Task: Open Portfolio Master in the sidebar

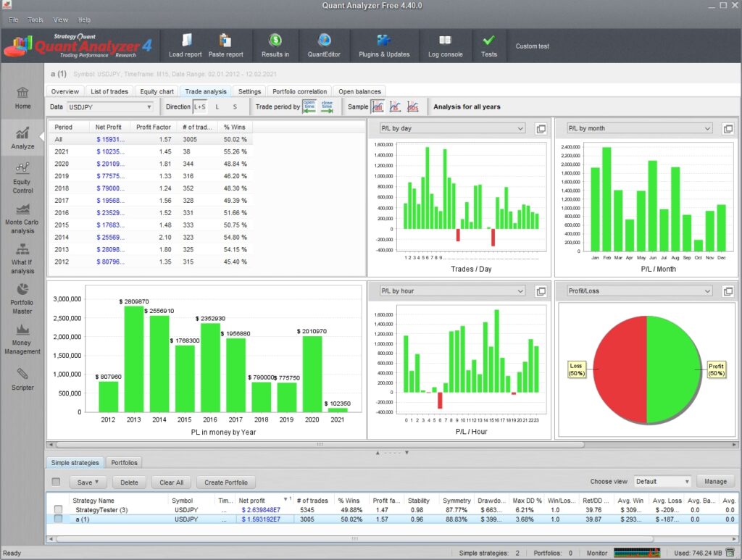Action: pos(22,299)
